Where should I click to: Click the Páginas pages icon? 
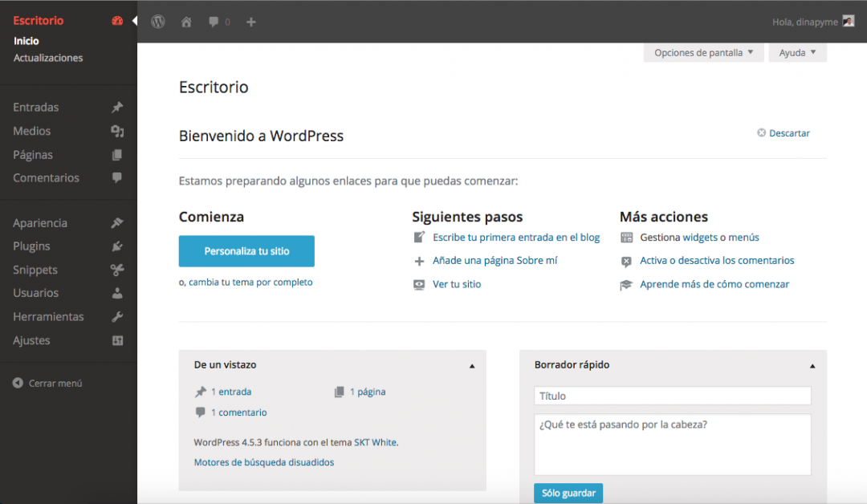[x=117, y=154]
